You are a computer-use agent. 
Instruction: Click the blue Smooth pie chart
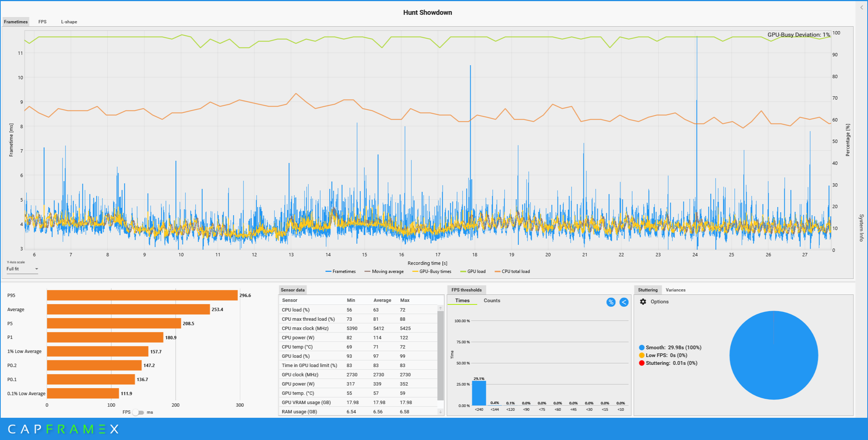pos(773,356)
